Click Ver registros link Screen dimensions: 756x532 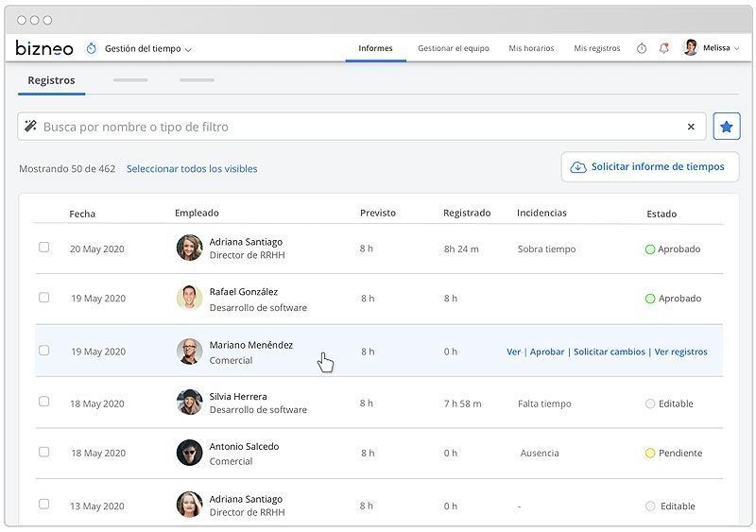click(680, 352)
